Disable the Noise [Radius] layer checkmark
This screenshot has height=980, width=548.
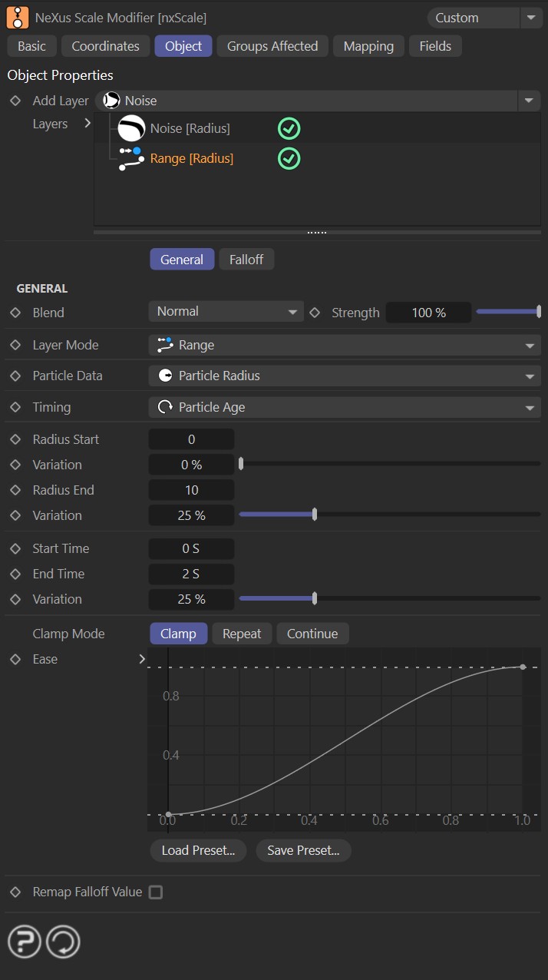pyautogui.click(x=289, y=129)
